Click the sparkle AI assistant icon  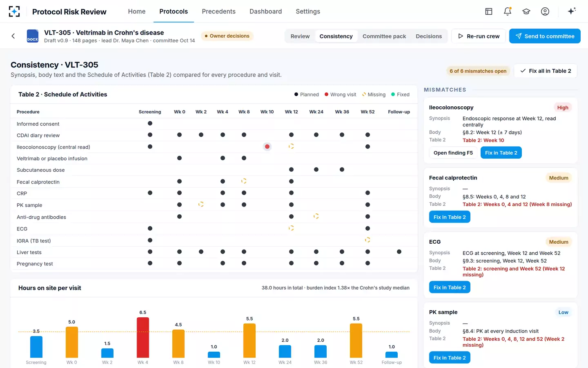click(x=572, y=11)
